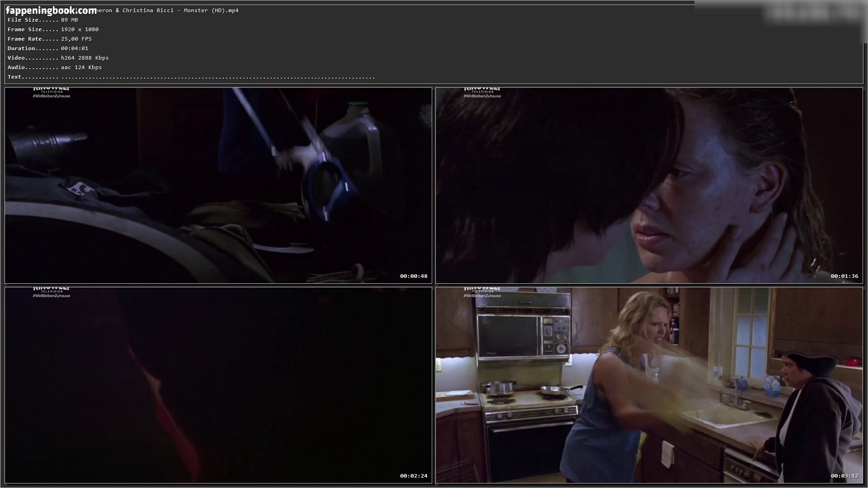Click the 00:02:24 timestamp label
This screenshot has width=868, height=488.
pyautogui.click(x=413, y=476)
